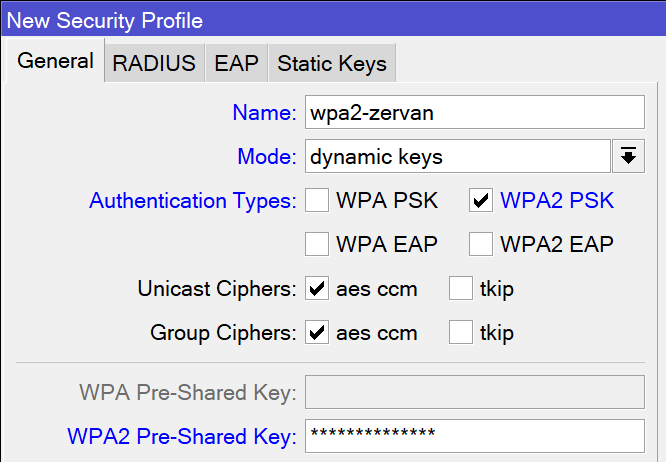Open the EAP tab

click(x=236, y=63)
